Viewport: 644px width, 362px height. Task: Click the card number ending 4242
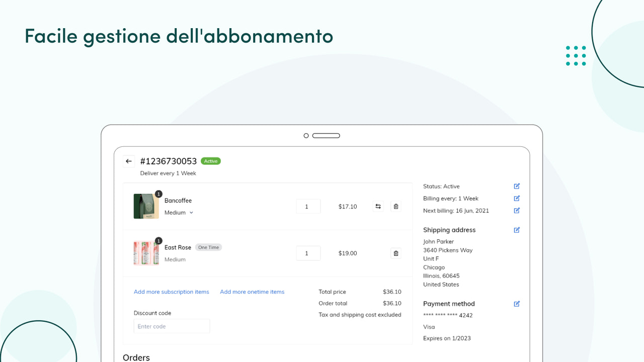pyautogui.click(x=448, y=315)
